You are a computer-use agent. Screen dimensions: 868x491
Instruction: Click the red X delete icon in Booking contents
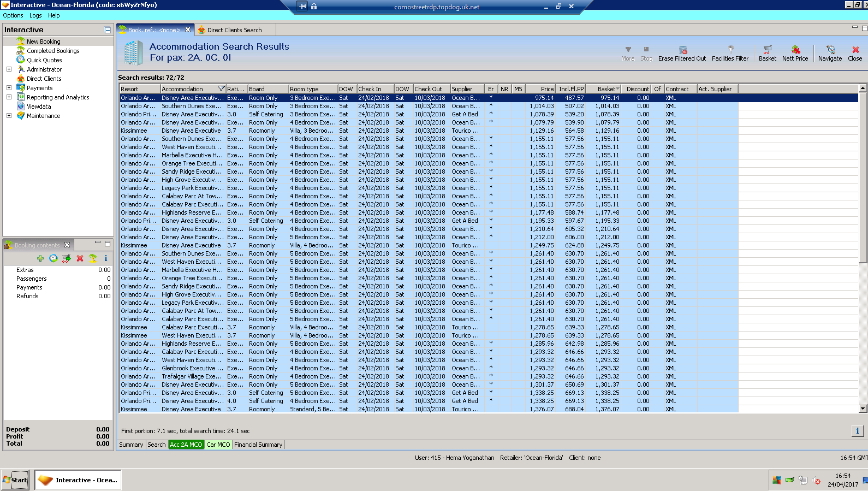(80, 258)
